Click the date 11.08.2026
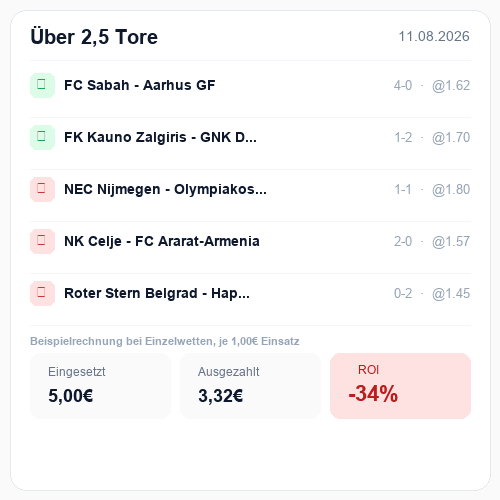The image size is (500, 500). tap(434, 36)
